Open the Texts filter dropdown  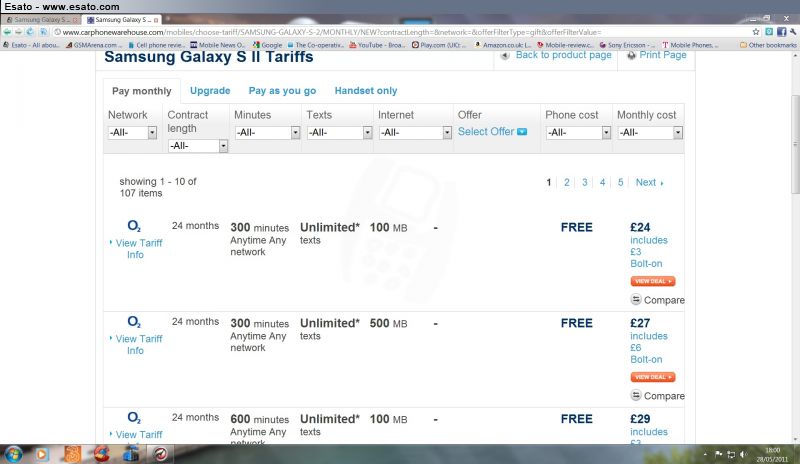(x=339, y=133)
